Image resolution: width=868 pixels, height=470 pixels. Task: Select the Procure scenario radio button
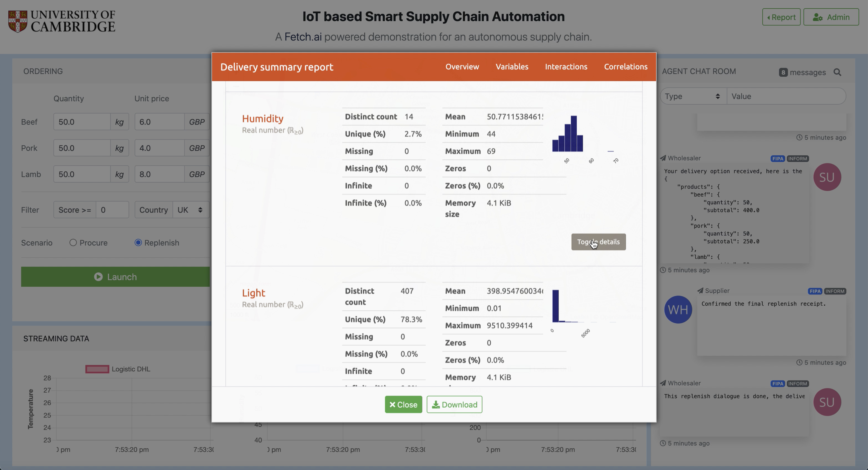(x=73, y=243)
